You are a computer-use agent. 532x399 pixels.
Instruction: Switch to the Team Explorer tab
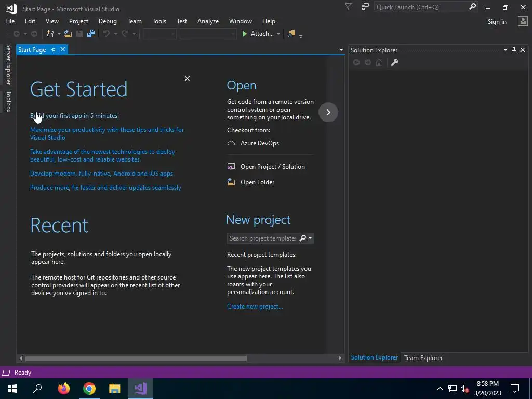tap(423, 357)
